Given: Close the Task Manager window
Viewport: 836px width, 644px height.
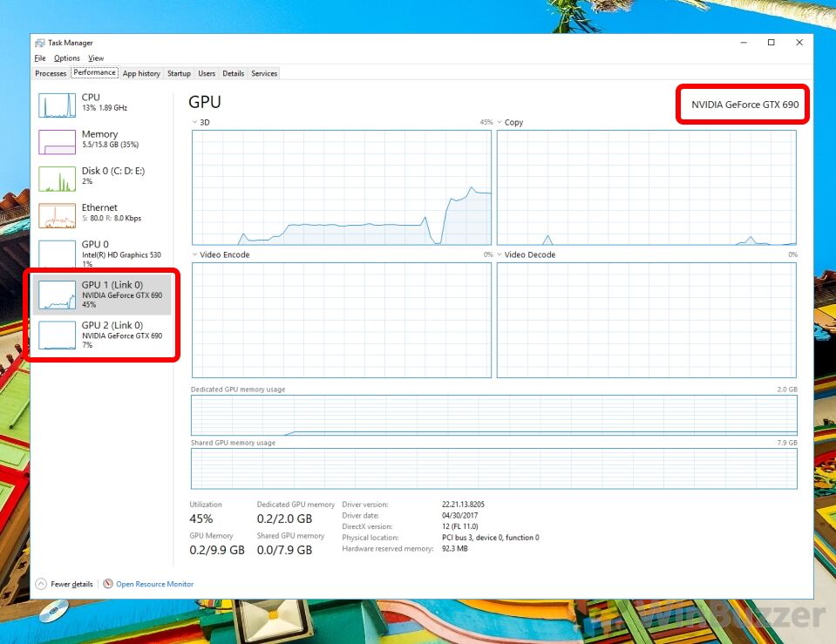Looking at the screenshot, I should coord(799,43).
